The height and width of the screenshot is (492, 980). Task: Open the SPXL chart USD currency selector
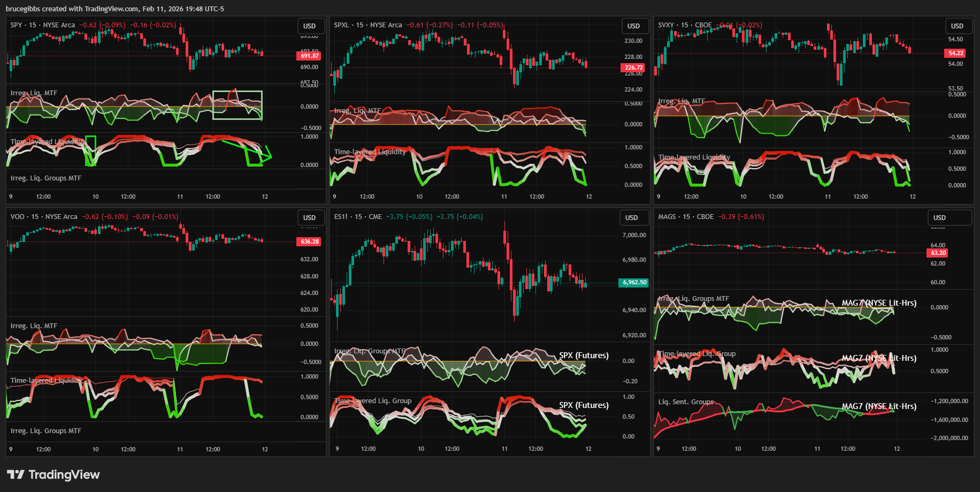pos(634,26)
